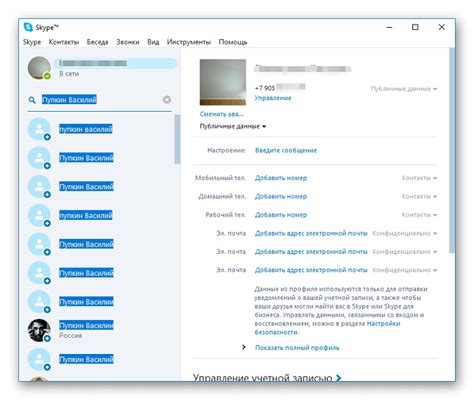Add a number for Рабочий тел.
This screenshot has height=400, width=474.
[281, 215]
